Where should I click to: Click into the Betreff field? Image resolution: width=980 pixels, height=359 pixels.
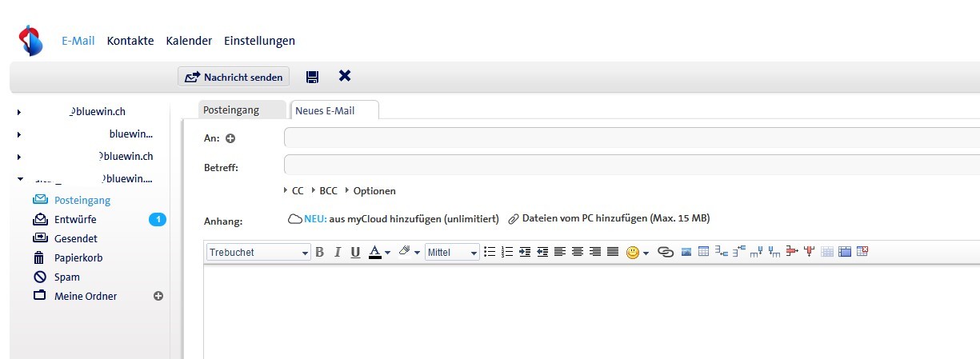(632, 166)
